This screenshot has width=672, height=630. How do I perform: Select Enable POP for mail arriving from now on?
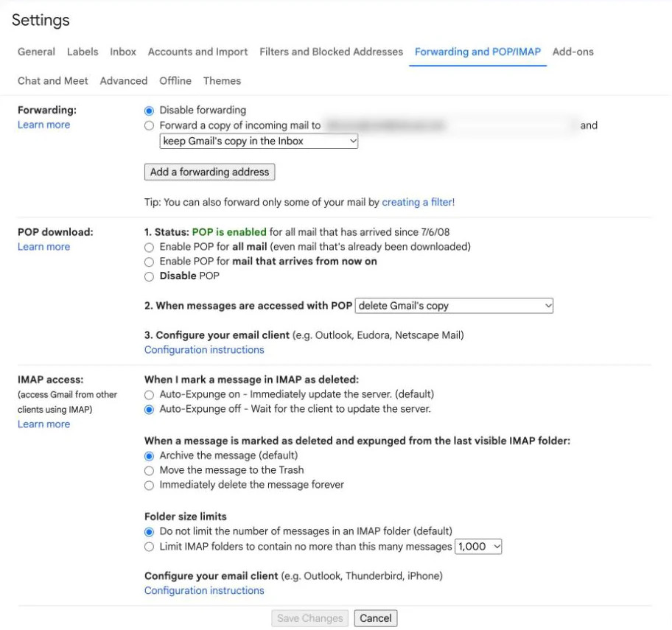click(x=149, y=262)
